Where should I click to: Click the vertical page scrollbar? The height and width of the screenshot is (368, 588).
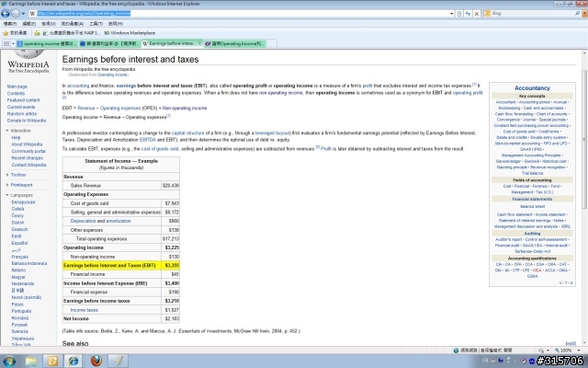pyautogui.click(x=584, y=139)
